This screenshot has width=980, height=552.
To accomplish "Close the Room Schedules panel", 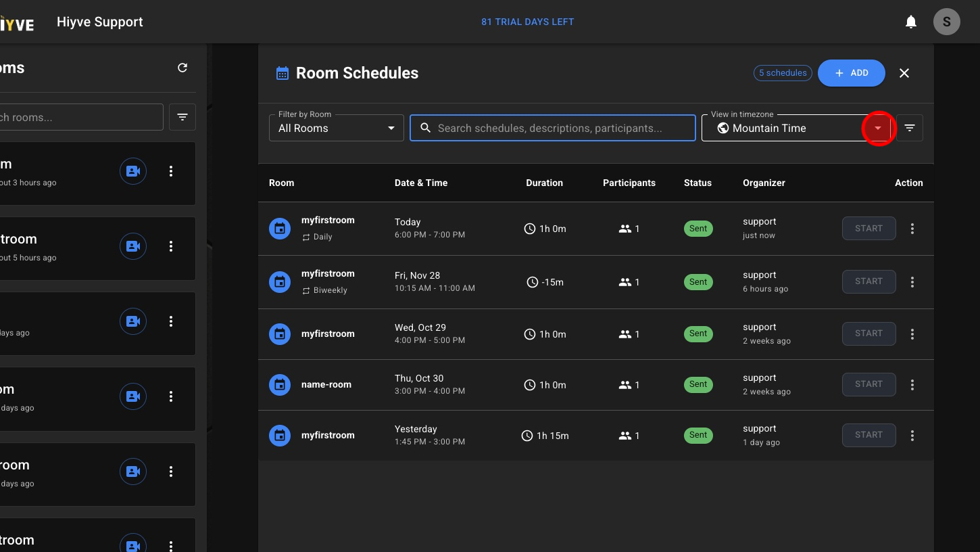I will 904,73.
